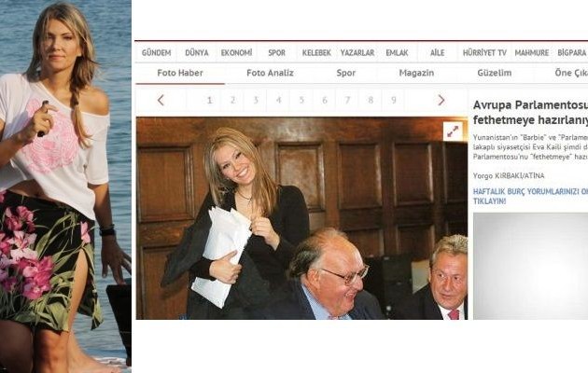Screen dimensions: 588x373
Task: Open the BİGPARA section
Action: [572, 53]
